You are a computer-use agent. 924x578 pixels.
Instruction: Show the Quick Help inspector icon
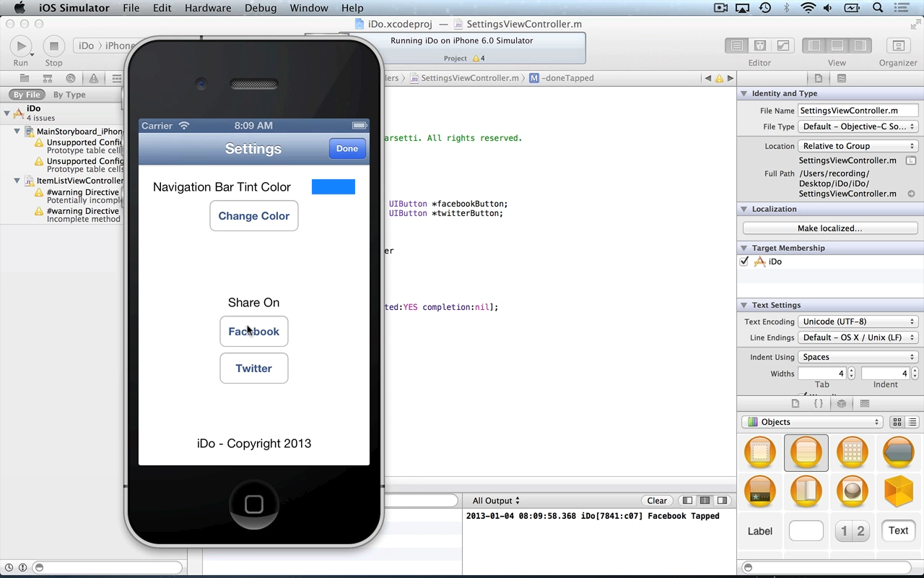[842, 78]
